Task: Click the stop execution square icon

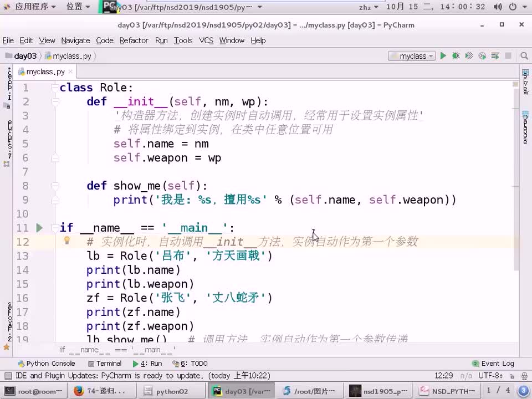Action: 508,55
